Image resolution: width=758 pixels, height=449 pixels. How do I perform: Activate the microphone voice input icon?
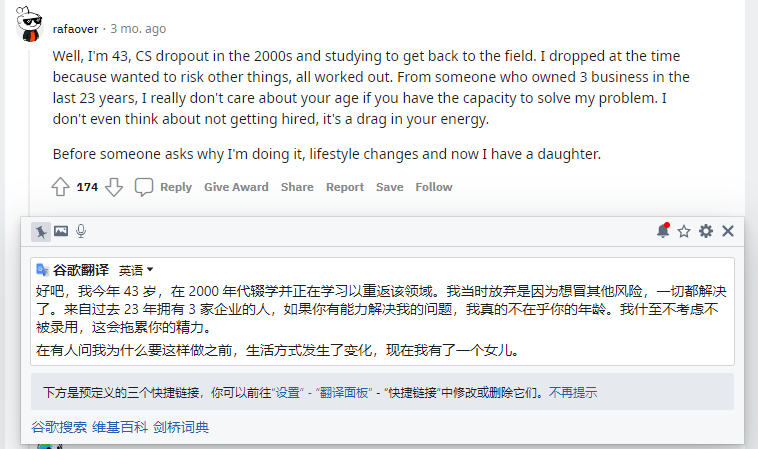[81, 232]
